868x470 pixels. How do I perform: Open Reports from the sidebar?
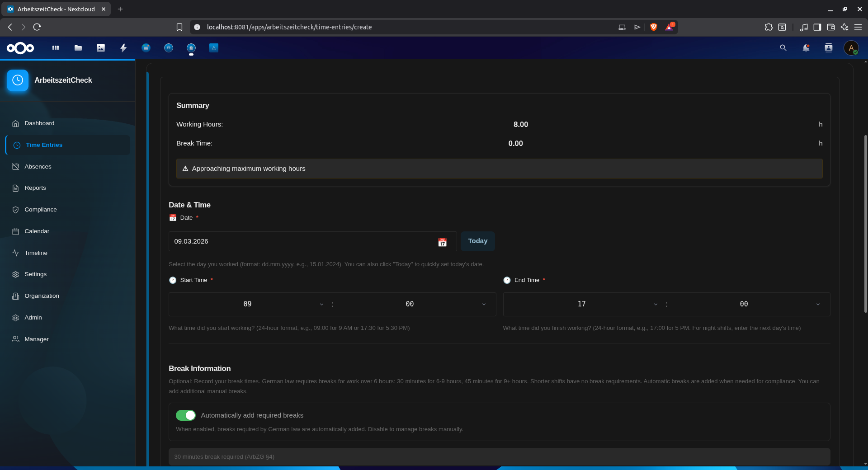(35, 188)
